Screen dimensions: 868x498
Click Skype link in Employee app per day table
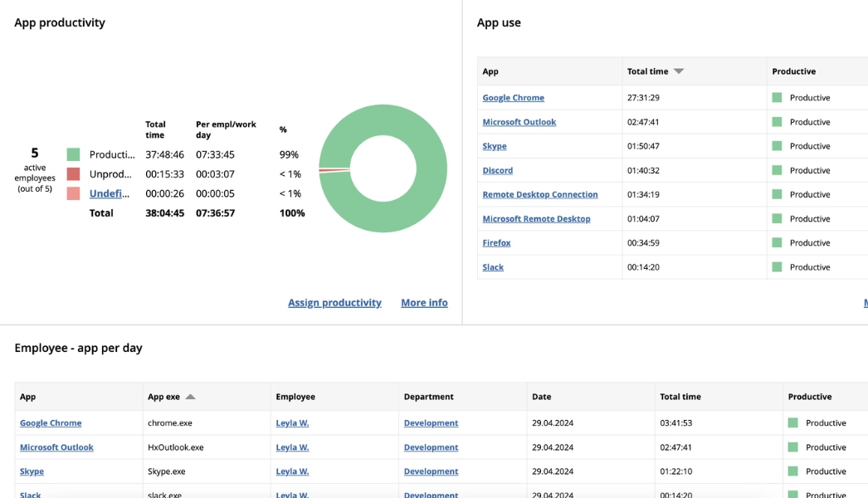[32, 471]
